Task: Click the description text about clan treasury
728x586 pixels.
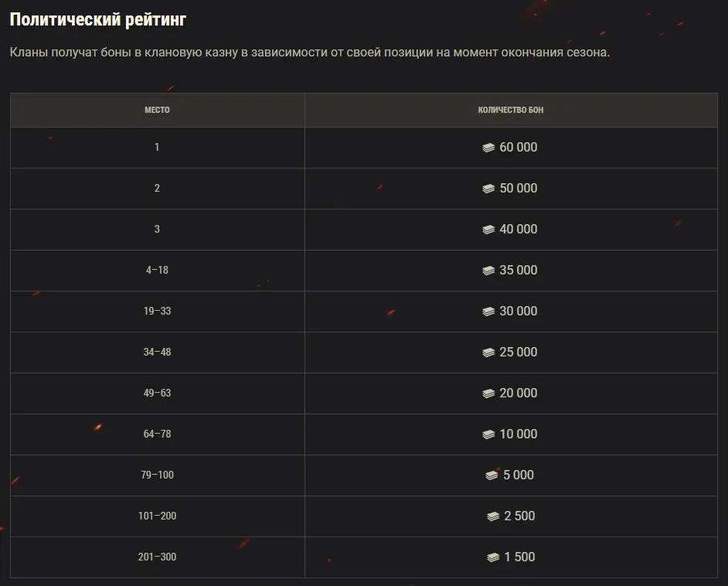Action: (x=310, y=53)
